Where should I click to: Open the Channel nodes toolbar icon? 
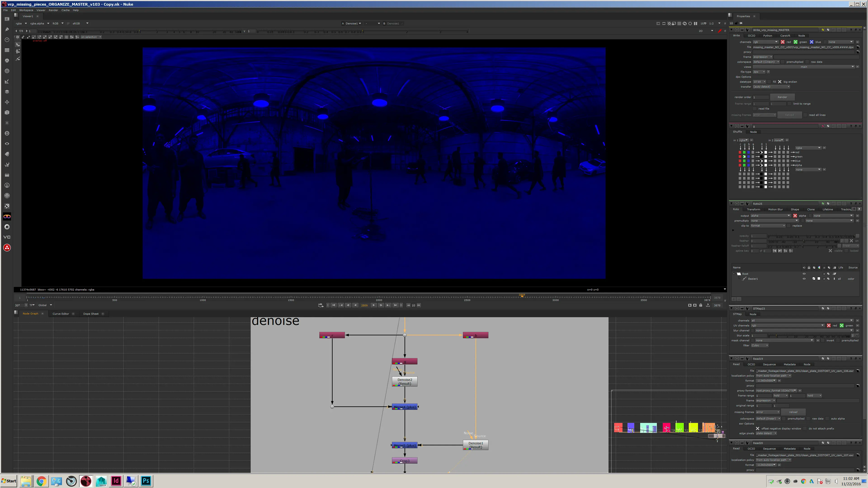tap(7, 50)
